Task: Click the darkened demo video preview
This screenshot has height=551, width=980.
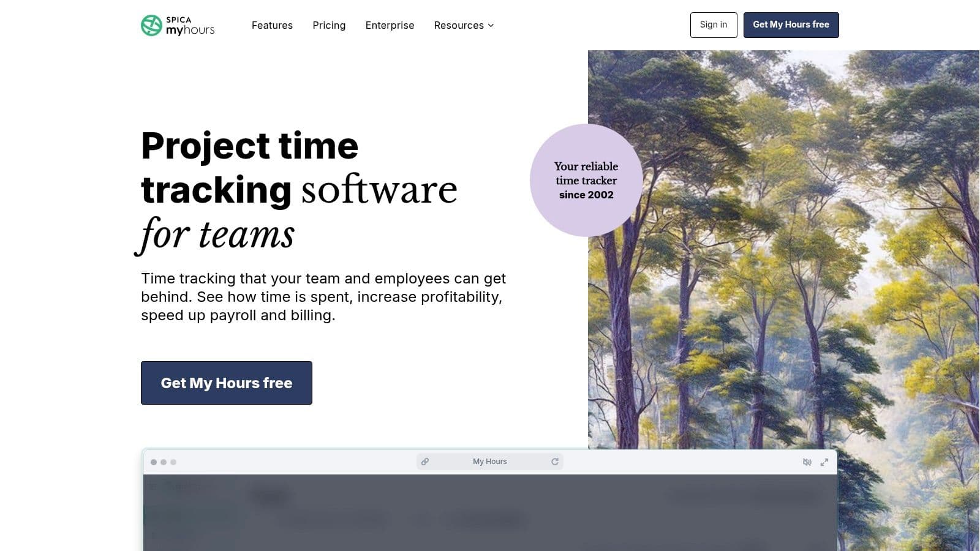Action: pyautogui.click(x=490, y=513)
